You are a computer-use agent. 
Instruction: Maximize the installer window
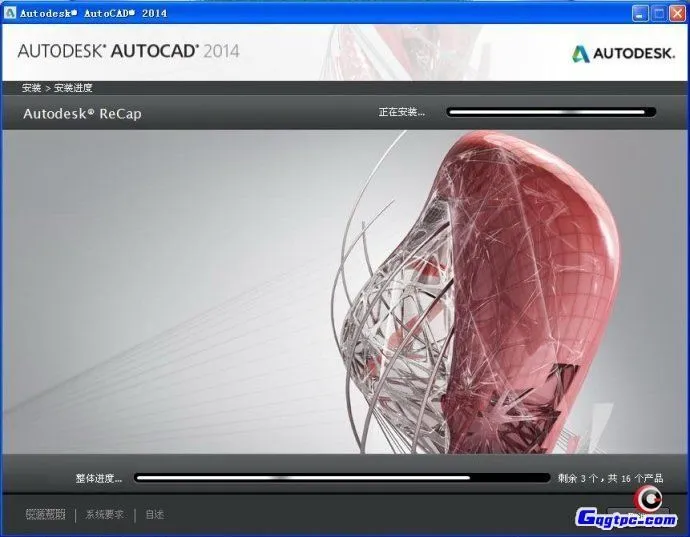coord(658,13)
